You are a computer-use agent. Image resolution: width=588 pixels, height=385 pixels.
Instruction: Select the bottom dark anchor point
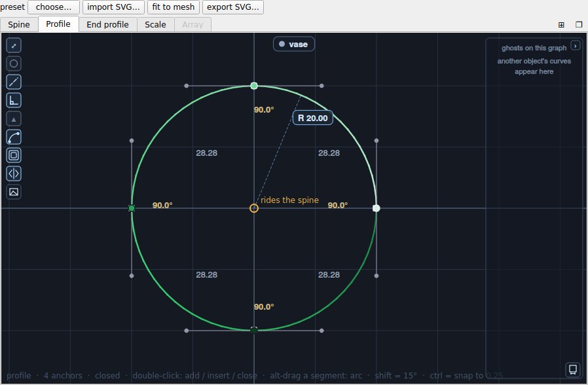[x=254, y=330]
